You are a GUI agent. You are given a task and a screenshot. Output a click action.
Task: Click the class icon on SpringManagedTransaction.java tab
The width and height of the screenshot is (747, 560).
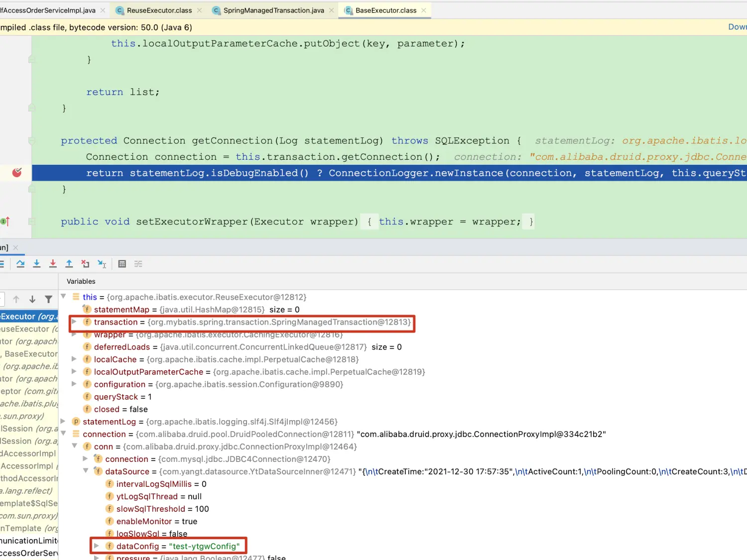pos(216,10)
